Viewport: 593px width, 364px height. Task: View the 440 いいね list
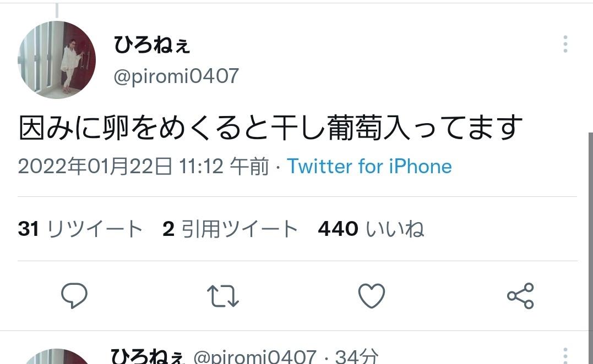point(371,229)
